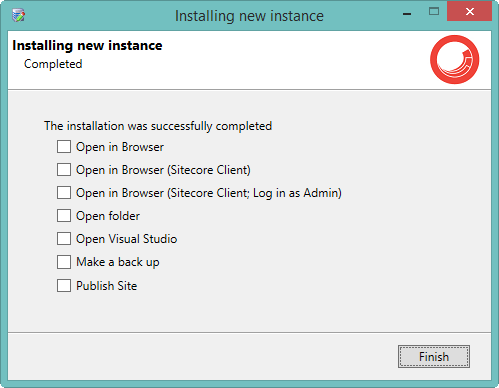Toggle Open Visual Studio checkbox

64,239
